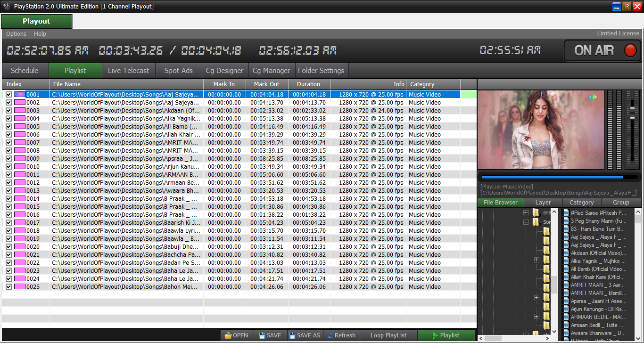644x343 pixels.
Task: Switch to the Cg Designer tab
Action: click(224, 71)
